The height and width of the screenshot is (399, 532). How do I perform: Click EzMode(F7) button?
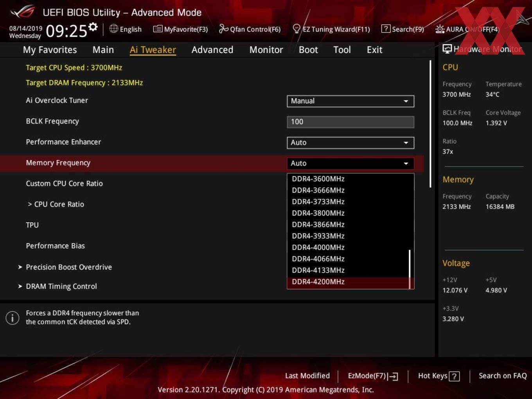[x=373, y=376]
